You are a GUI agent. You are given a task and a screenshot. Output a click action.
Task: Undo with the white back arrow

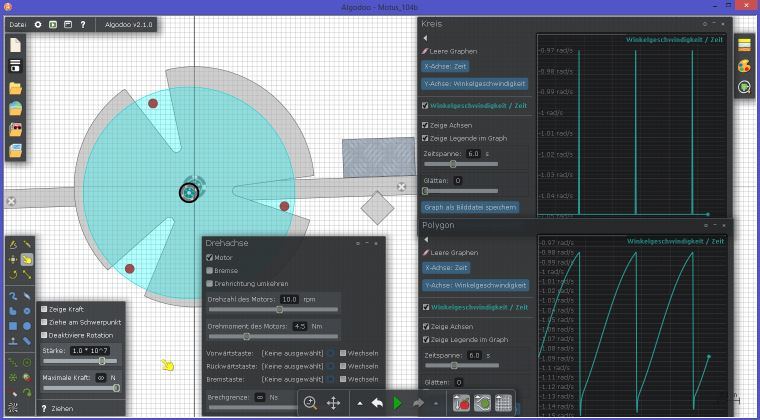click(378, 403)
